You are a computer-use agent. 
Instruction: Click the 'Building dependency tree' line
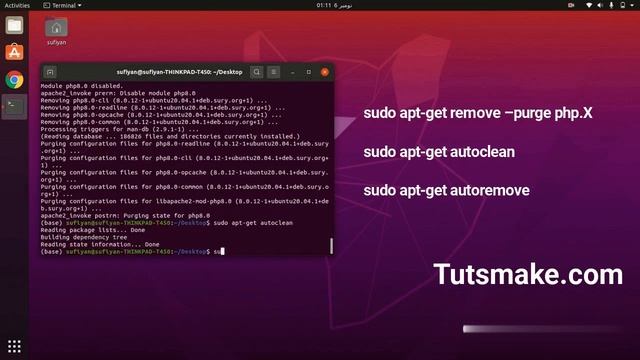point(84,237)
